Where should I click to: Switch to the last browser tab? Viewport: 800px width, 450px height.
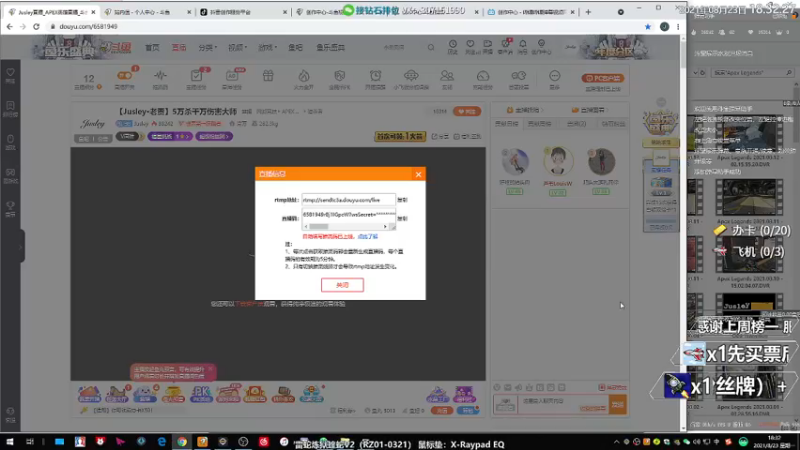531,12
